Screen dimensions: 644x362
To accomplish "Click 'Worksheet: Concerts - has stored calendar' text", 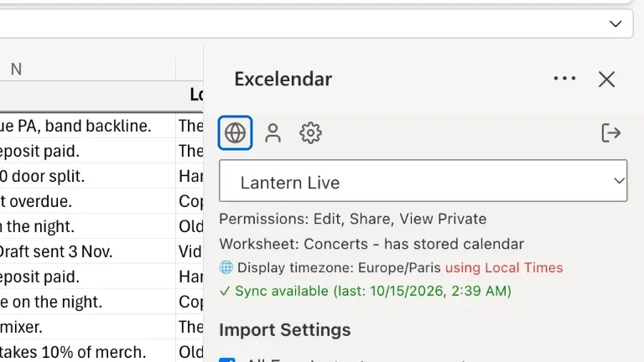I will pyautogui.click(x=371, y=244).
